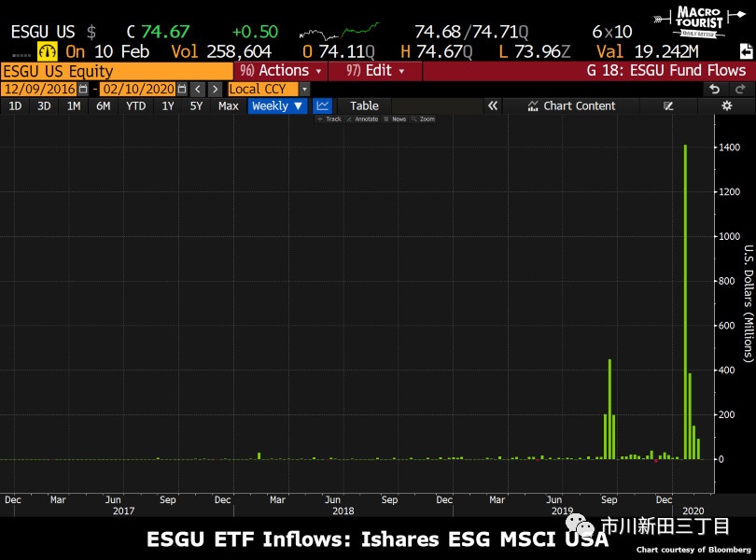Open chart settings gear icon
756x560 pixels.
click(726, 106)
